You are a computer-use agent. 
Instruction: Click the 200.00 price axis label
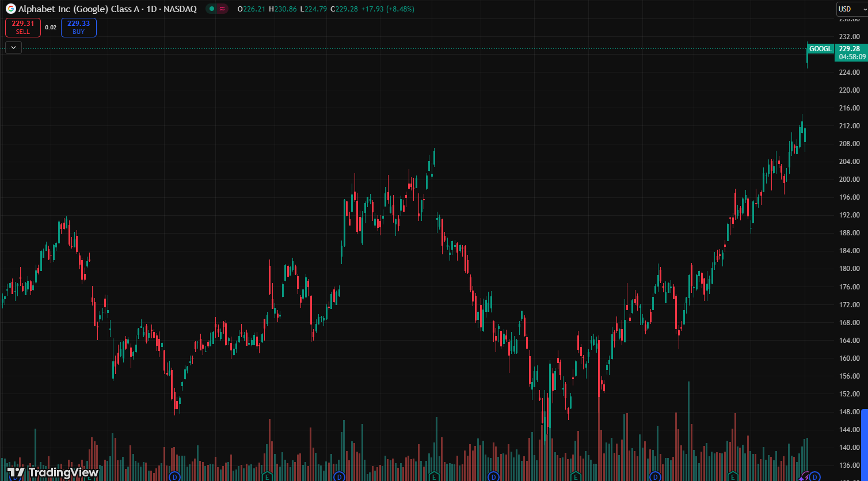(849, 180)
